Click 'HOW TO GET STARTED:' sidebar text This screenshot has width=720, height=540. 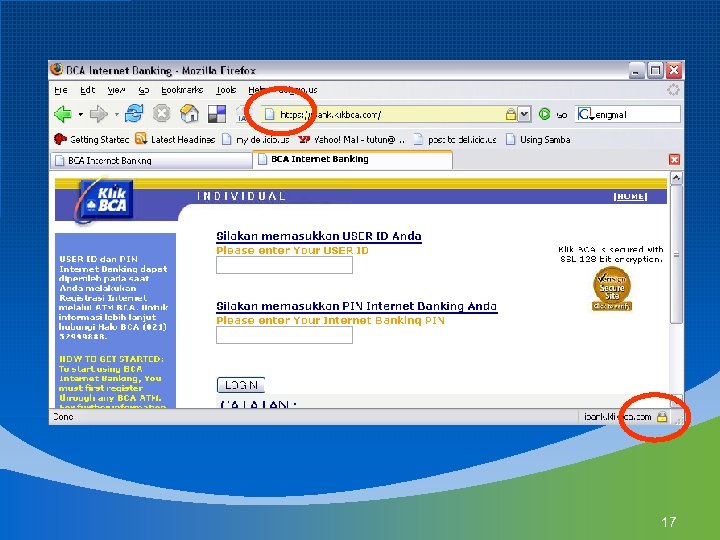[111, 359]
